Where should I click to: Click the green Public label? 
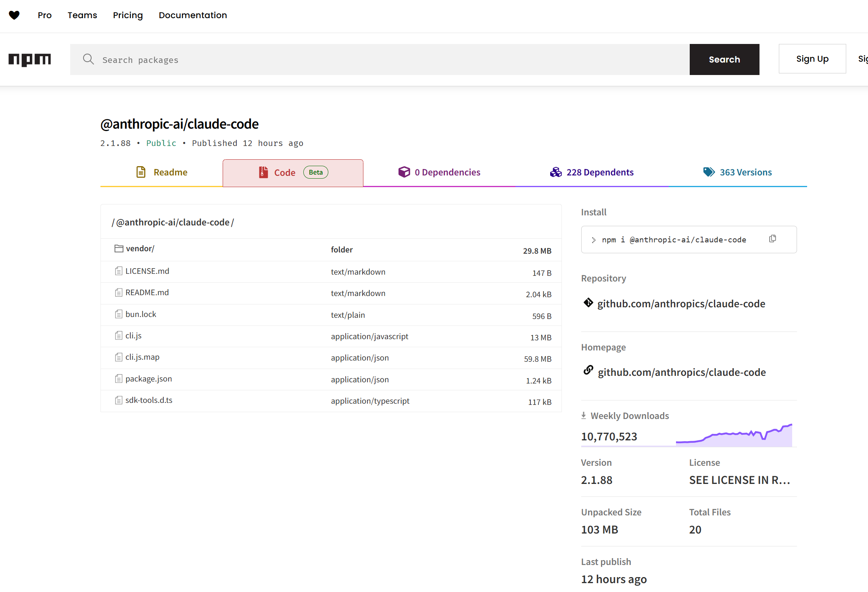coord(161,143)
